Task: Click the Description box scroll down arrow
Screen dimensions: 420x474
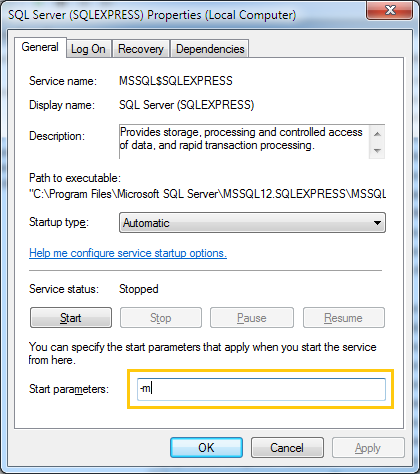Action: pyautogui.click(x=377, y=151)
